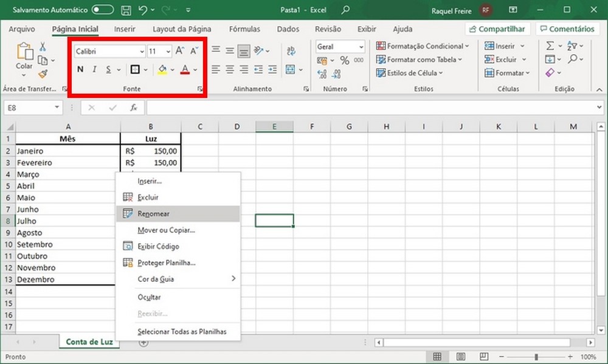The width and height of the screenshot is (608, 364).
Task: Click the Cut scissors icon
Action: [x=43, y=47]
